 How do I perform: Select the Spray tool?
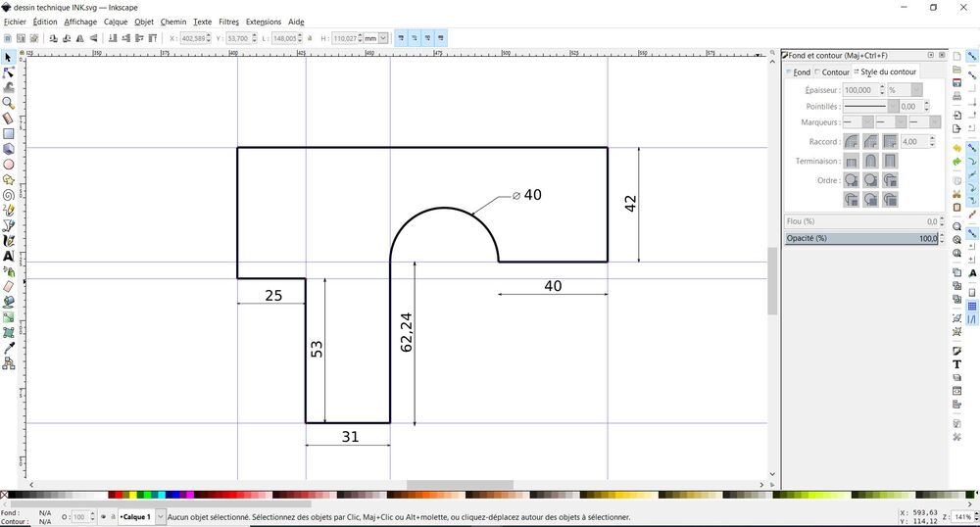pos(8,271)
